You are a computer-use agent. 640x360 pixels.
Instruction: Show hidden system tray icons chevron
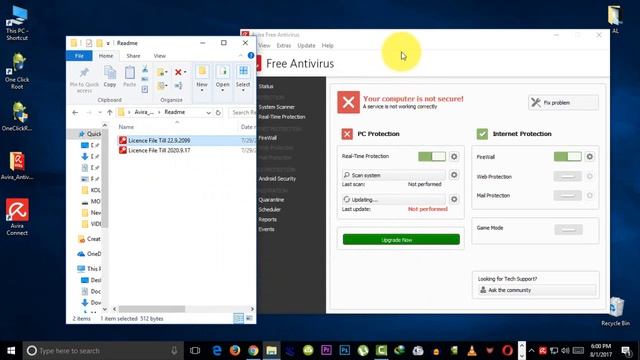(531, 351)
